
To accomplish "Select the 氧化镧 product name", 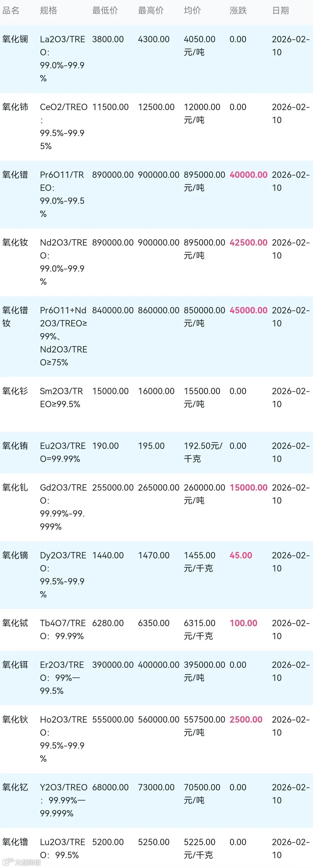I will tap(15, 39).
